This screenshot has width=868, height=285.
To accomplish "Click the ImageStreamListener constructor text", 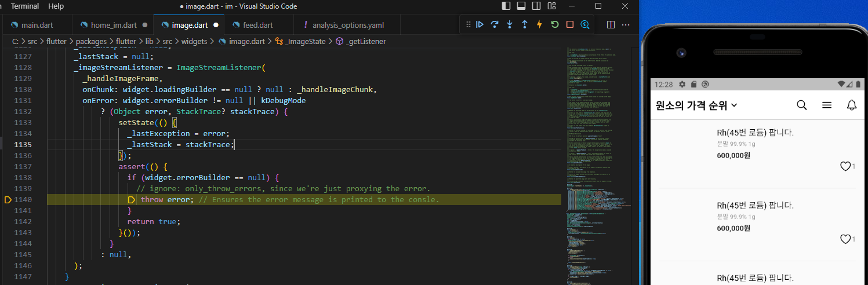I will pos(219,67).
